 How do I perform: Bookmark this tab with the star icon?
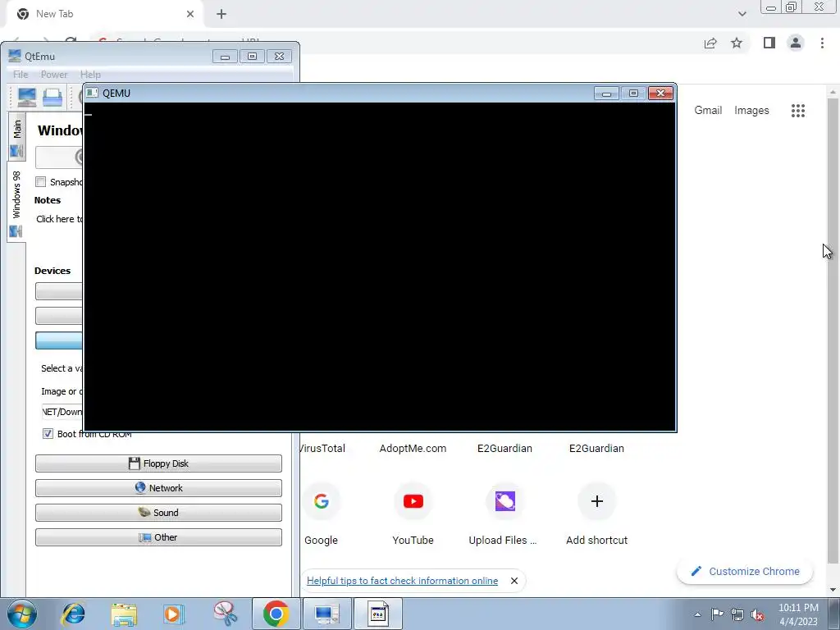(x=737, y=43)
